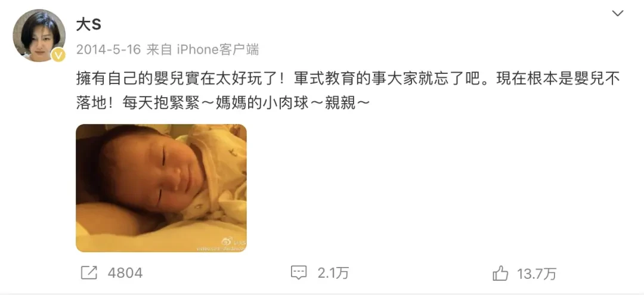This screenshot has height=295, width=644.
Task: Click the like count 13.7万
Action: 537,274
